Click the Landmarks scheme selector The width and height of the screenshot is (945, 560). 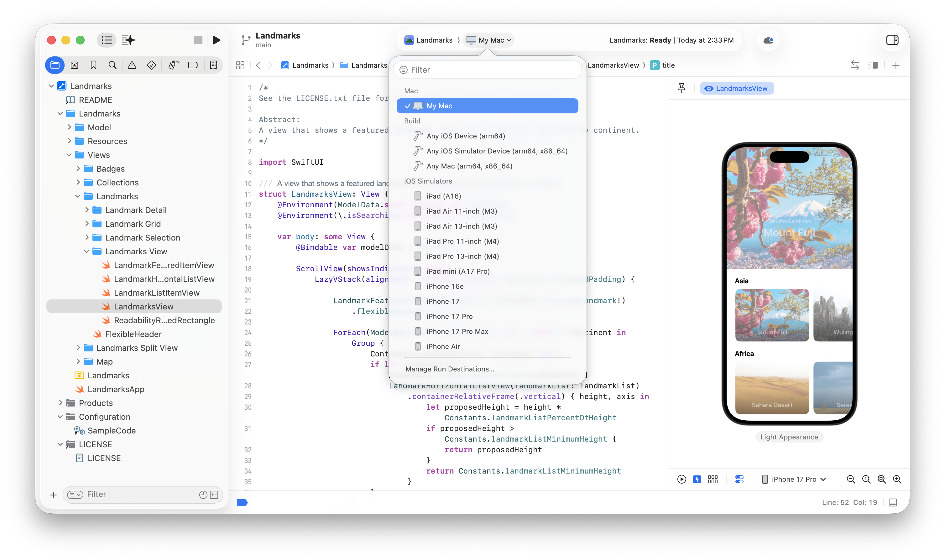click(x=429, y=40)
